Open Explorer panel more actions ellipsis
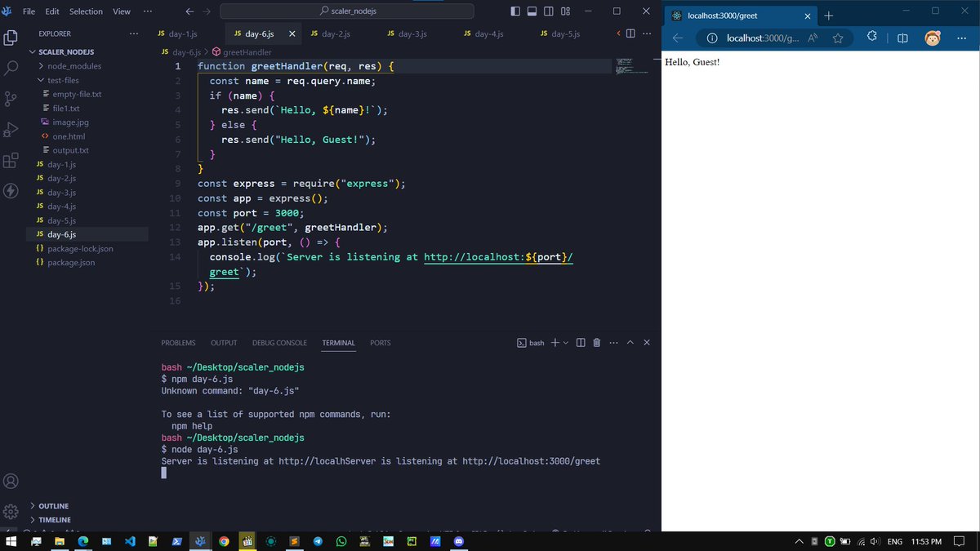The image size is (980, 551). (x=134, y=33)
